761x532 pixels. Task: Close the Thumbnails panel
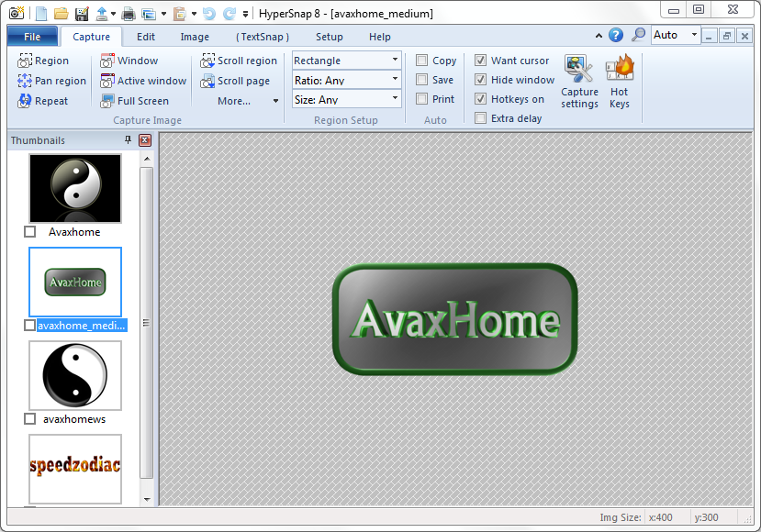pos(145,140)
